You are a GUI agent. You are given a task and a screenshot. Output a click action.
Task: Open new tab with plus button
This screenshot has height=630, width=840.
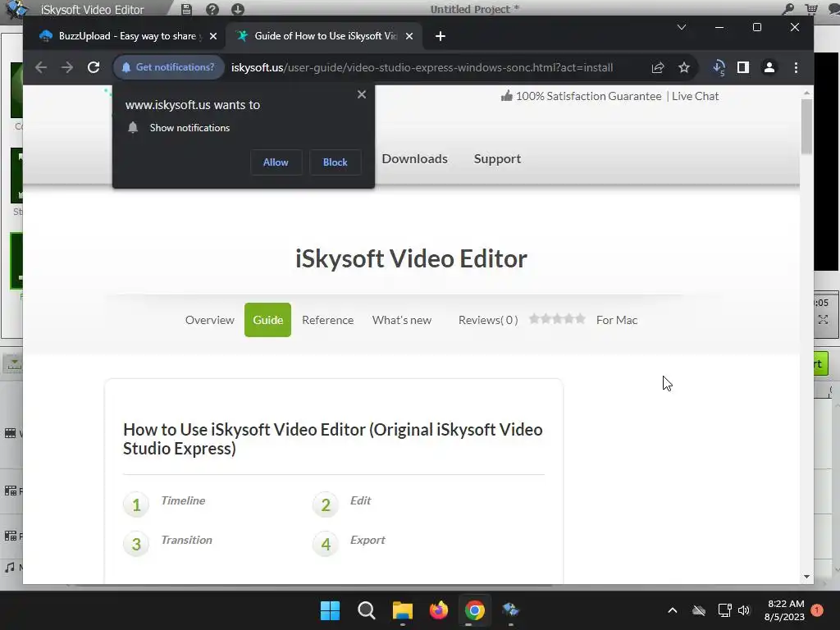[x=441, y=36]
